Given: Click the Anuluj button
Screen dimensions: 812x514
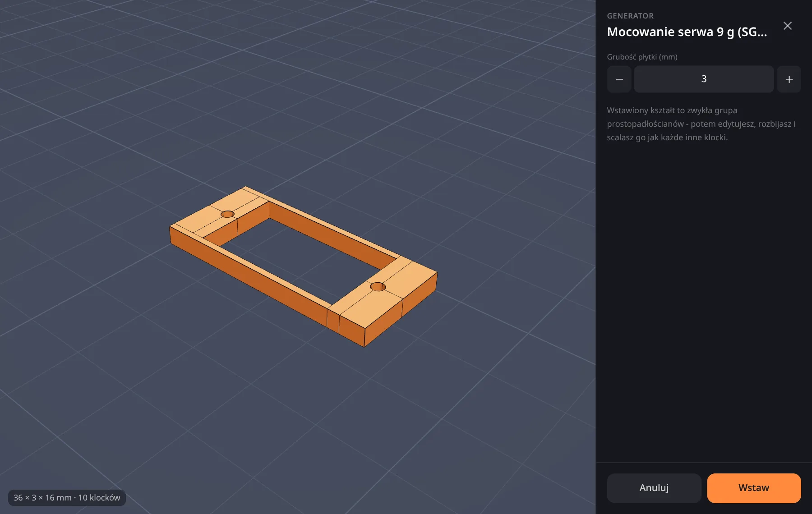Looking at the screenshot, I should [x=654, y=488].
